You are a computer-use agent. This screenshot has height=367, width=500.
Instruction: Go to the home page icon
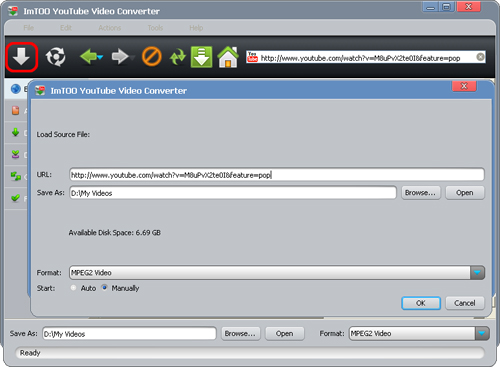pyautogui.click(x=228, y=57)
